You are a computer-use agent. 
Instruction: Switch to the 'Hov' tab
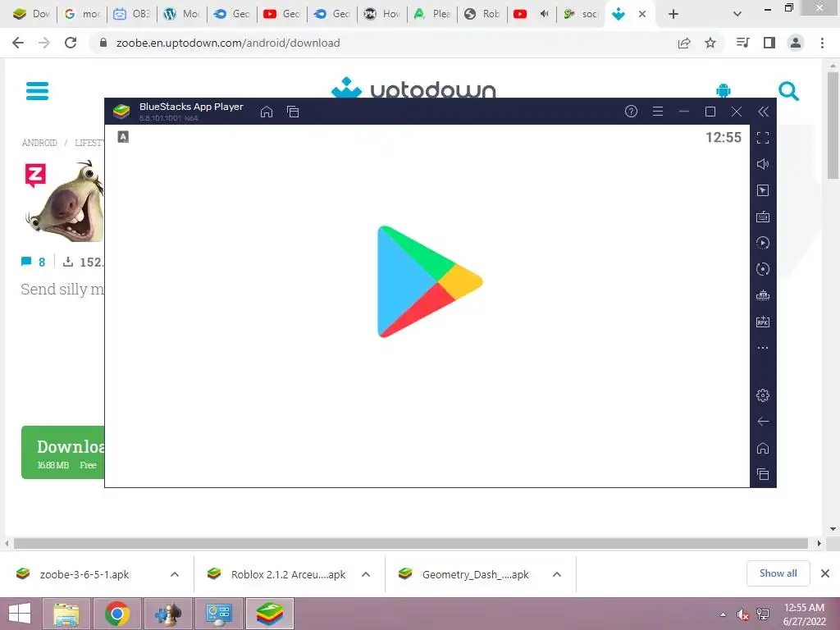(x=382, y=14)
